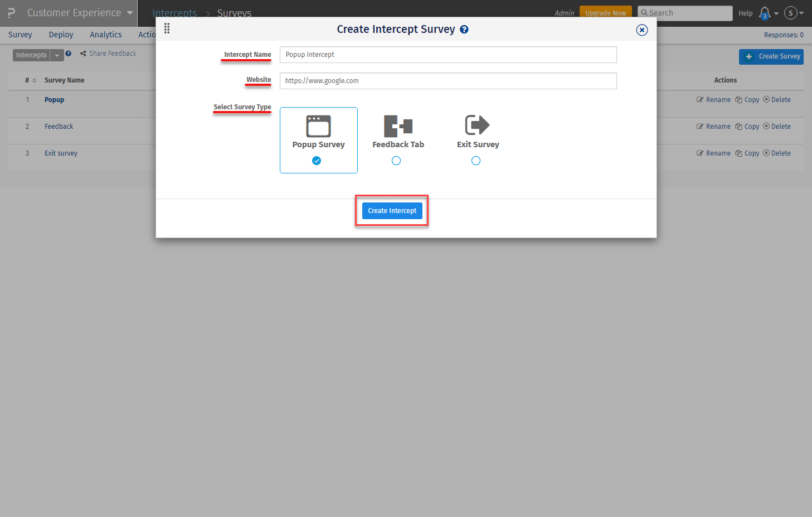Select the Exit Survey radio button
This screenshot has height=517, width=812.
tap(476, 161)
